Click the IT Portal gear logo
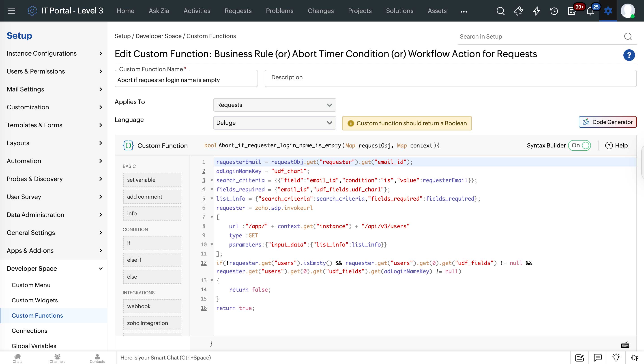This screenshot has width=644, height=364. (32, 11)
